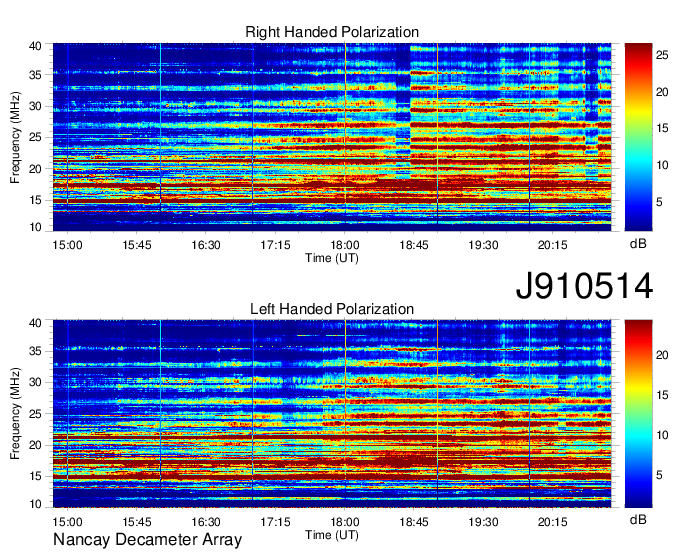
Task: Click the 10 dB tick on Right Handed color bar
Action: click(662, 165)
